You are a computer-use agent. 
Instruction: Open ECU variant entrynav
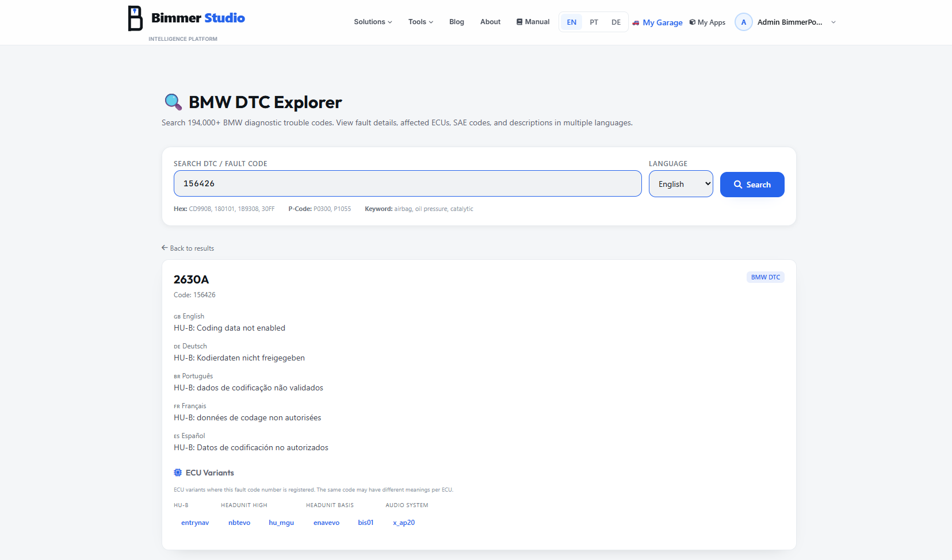click(195, 523)
